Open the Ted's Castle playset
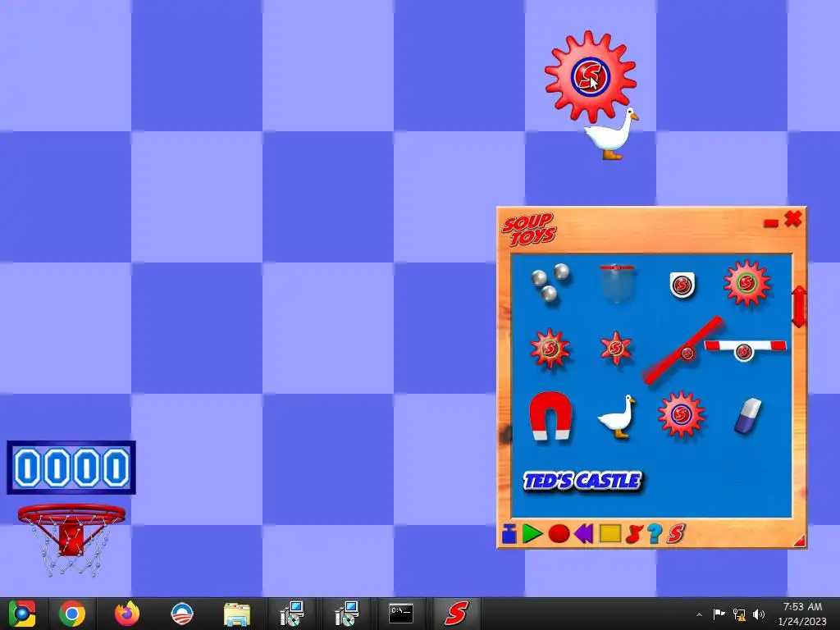Viewport: 840px width, 630px height. coord(582,481)
